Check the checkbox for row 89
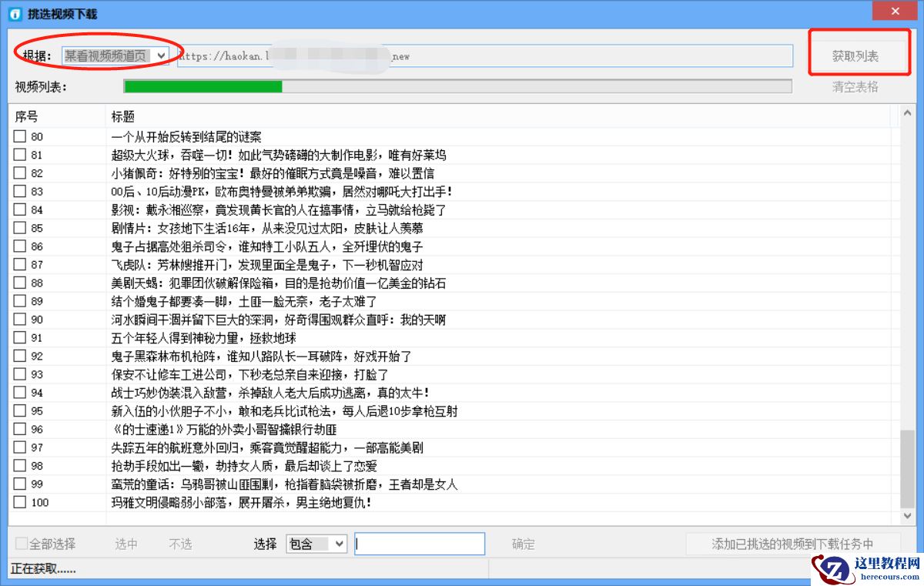This screenshot has height=586, width=924. coord(20,301)
